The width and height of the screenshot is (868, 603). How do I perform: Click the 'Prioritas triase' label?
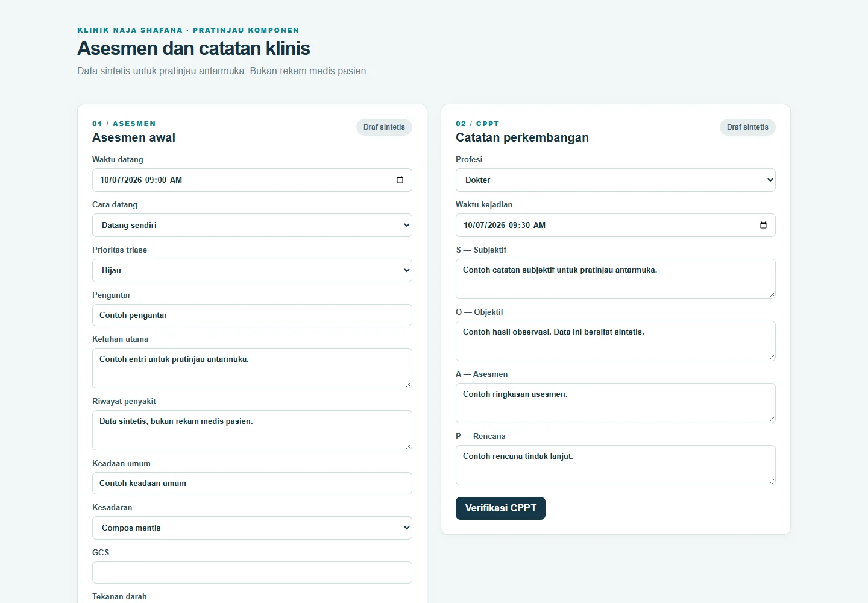119,250
